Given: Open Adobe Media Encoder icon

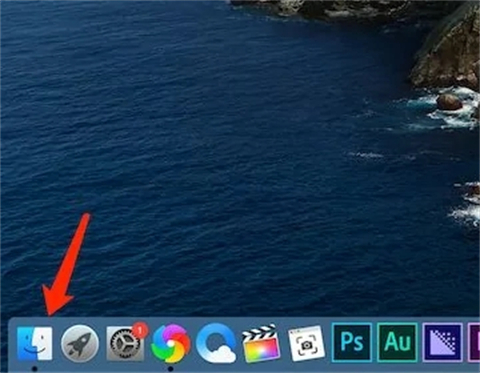Looking at the screenshot, I should pyautogui.click(x=443, y=342).
